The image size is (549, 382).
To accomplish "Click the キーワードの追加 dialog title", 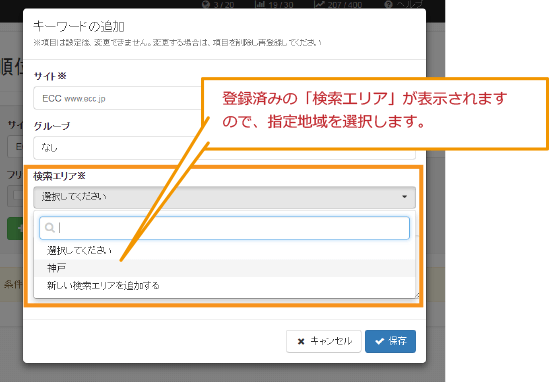I will (79, 27).
